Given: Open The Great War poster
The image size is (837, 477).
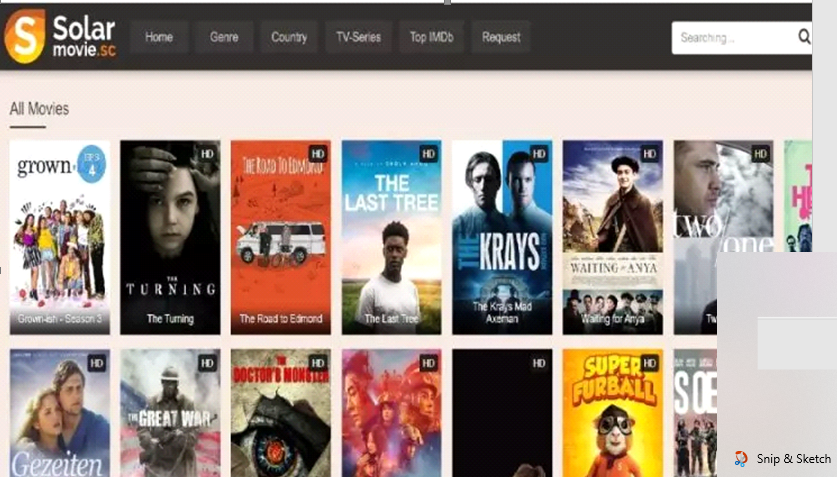Looking at the screenshot, I should (170, 413).
